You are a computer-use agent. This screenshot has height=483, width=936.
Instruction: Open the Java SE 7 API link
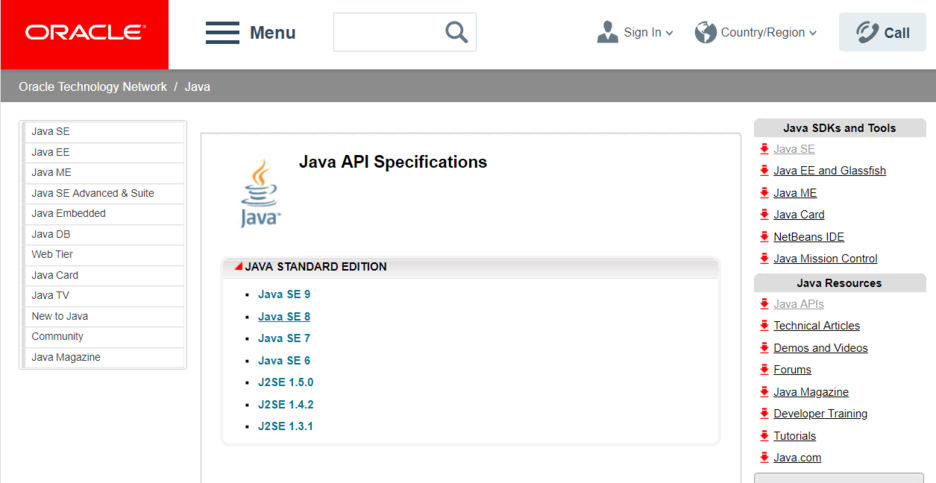click(x=284, y=339)
